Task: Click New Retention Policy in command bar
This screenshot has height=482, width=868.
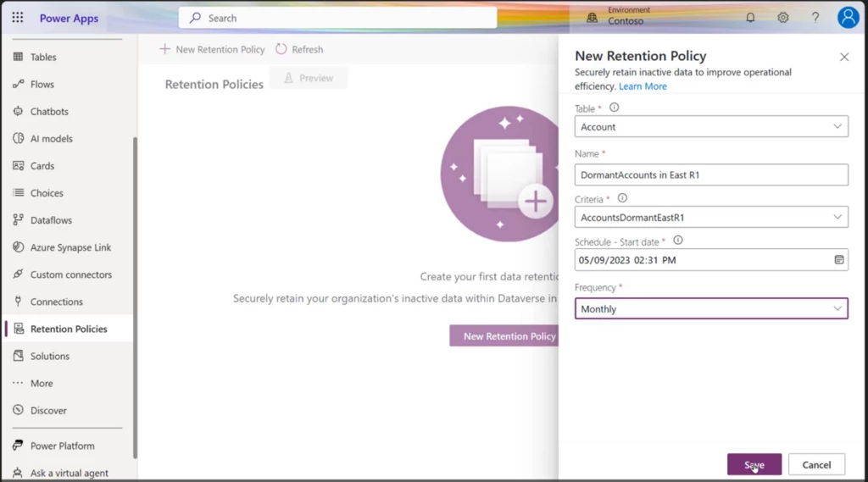Action: pyautogui.click(x=212, y=49)
